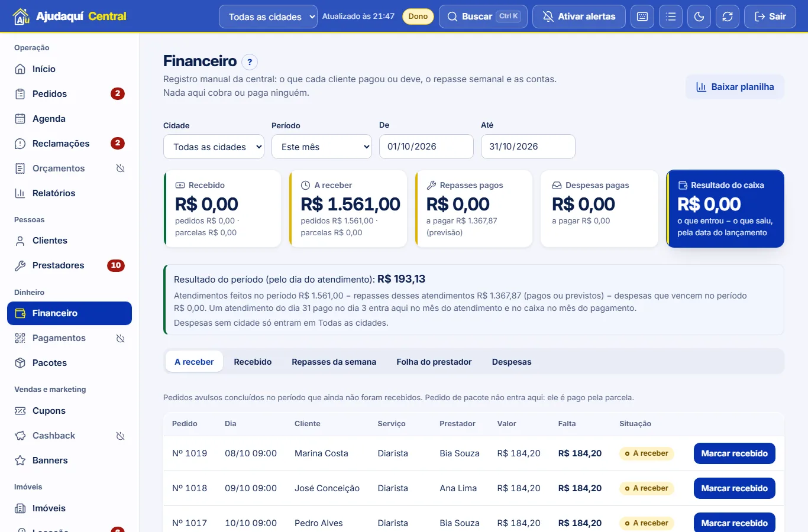
Task: Click the Ajudaquí Central house logo
Action: [21, 17]
